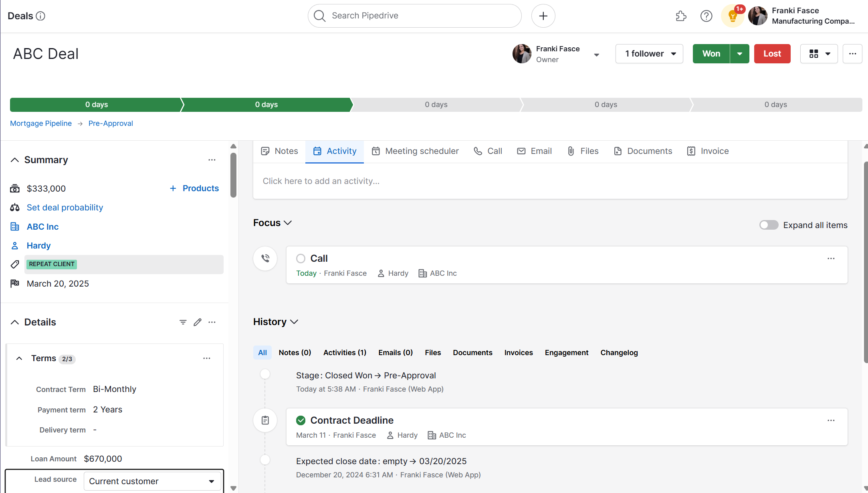Open the owner Franki Fasce dropdown

[x=596, y=55]
